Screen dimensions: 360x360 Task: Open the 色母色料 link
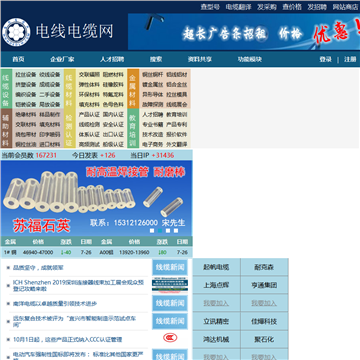coord(113,104)
